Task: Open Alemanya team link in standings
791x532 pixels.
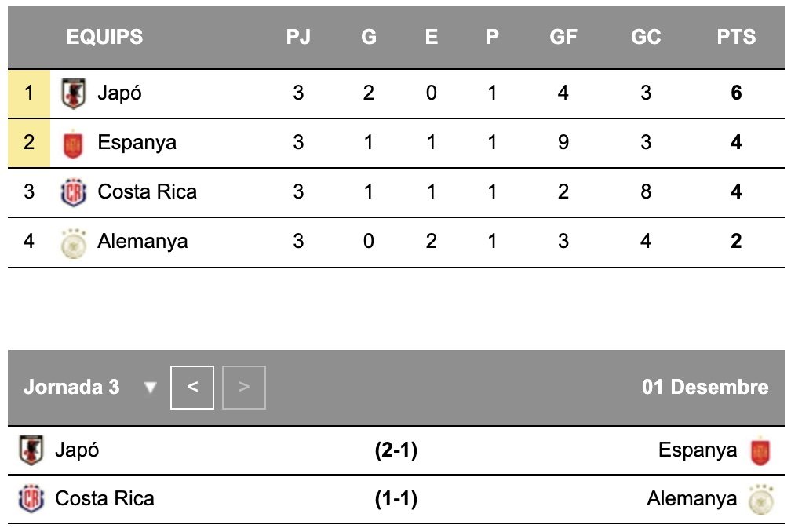Action: click(x=142, y=241)
